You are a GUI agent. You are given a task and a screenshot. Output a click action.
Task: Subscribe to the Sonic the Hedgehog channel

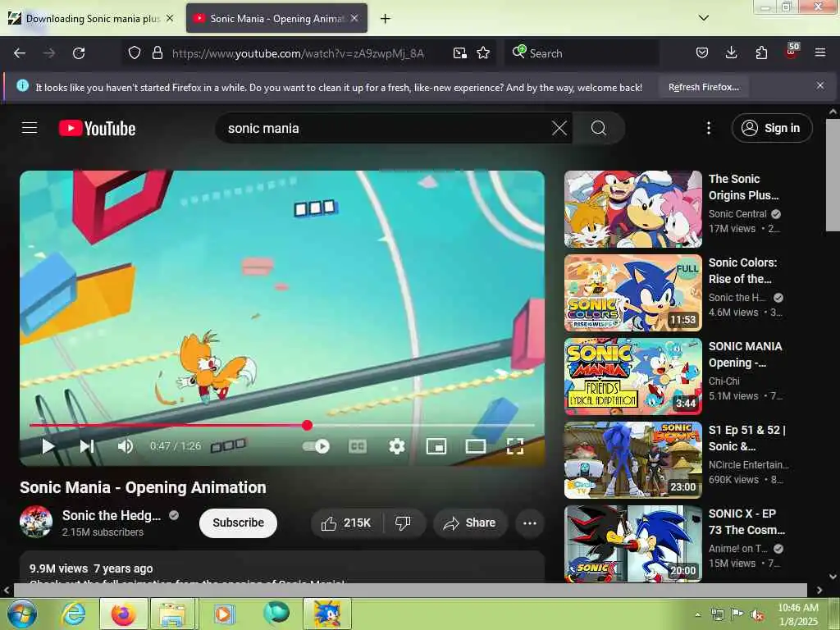[x=238, y=523]
